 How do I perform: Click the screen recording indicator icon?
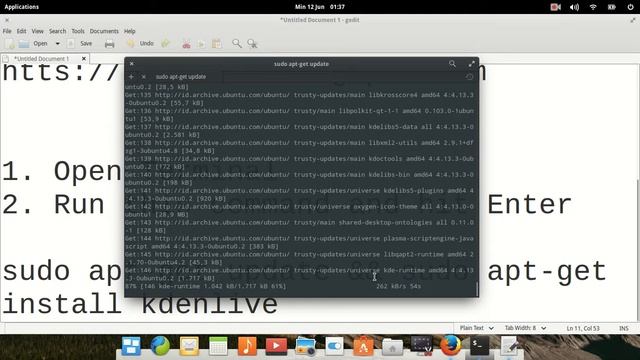pyautogui.click(x=555, y=7)
